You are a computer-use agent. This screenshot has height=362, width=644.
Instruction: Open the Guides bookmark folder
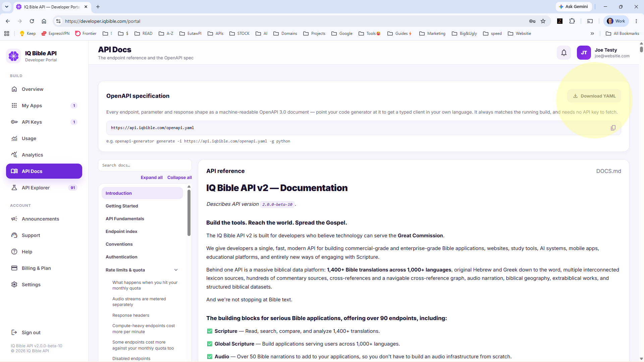[399, 34]
